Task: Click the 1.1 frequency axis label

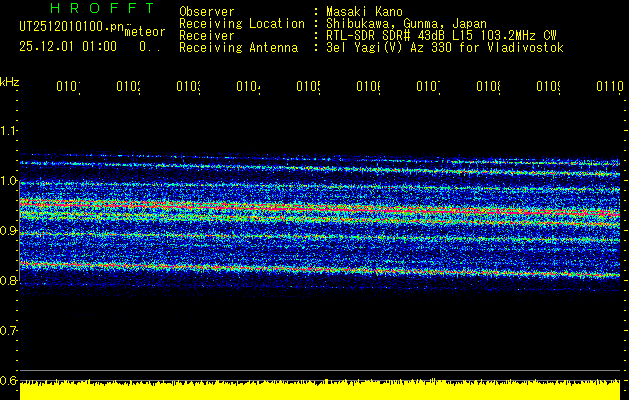Action: 9,130
